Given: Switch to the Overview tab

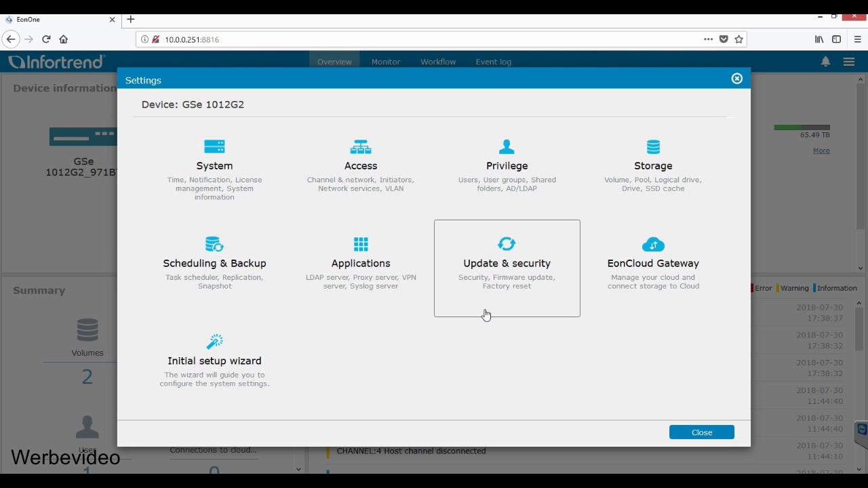Looking at the screenshot, I should point(334,62).
